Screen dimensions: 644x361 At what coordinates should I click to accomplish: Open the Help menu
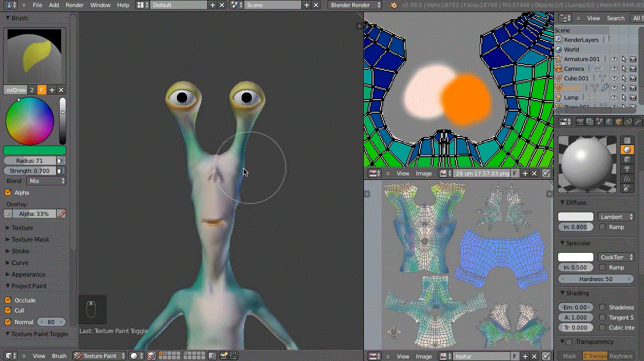pyautogui.click(x=123, y=5)
